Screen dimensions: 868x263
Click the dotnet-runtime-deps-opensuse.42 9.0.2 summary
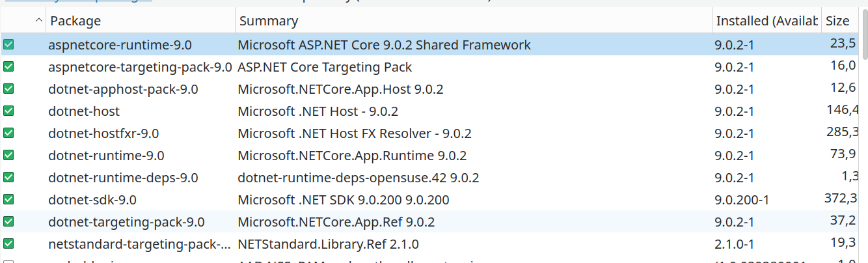click(x=359, y=178)
